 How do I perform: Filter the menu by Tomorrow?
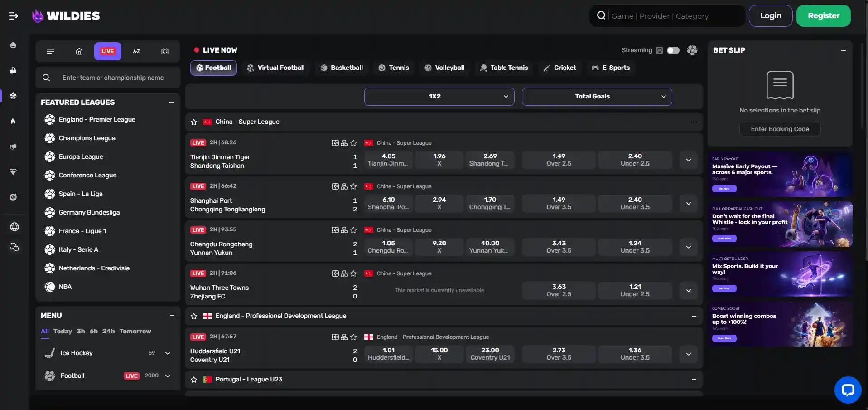point(135,332)
